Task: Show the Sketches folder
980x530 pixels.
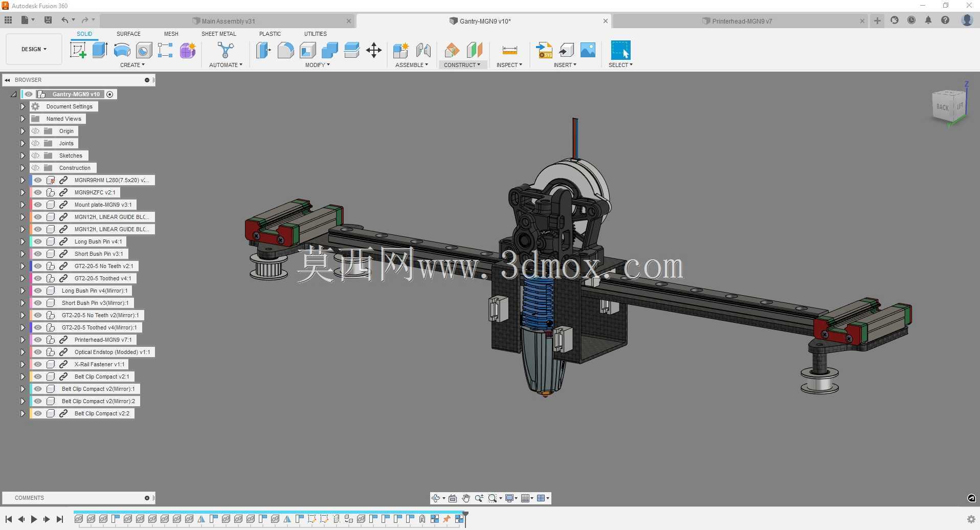Action: [35, 156]
